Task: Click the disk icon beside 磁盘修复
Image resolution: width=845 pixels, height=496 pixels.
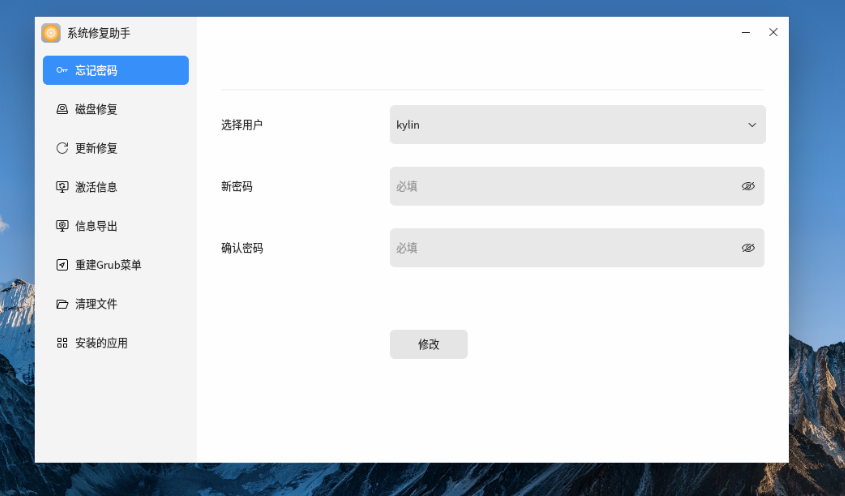Action: point(62,110)
